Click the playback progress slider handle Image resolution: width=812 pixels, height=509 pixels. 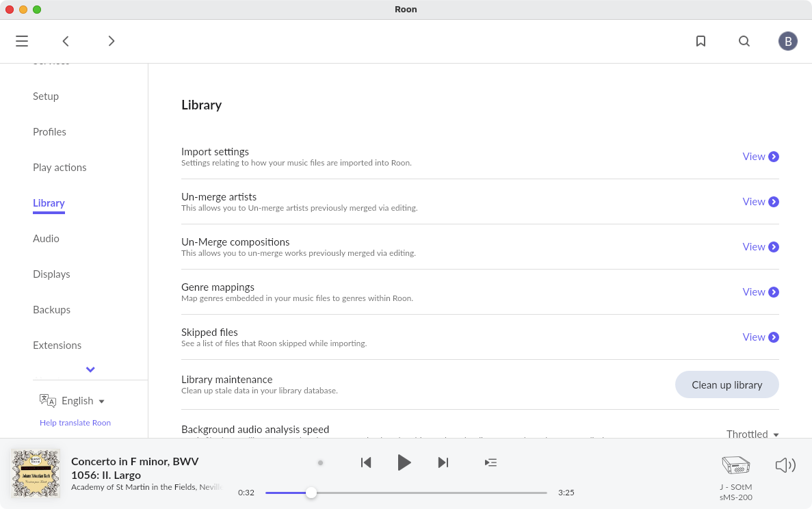pos(311,493)
